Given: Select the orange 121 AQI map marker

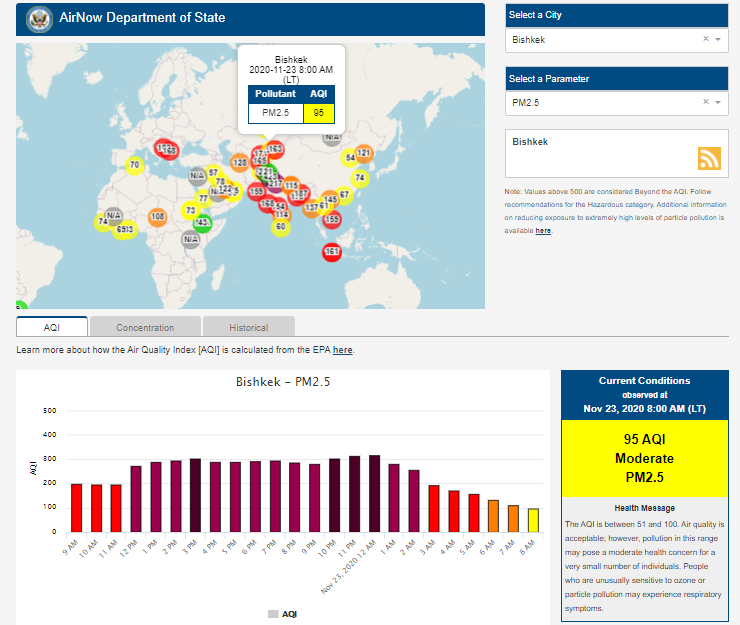Looking at the screenshot, I should tap(364, 154).
